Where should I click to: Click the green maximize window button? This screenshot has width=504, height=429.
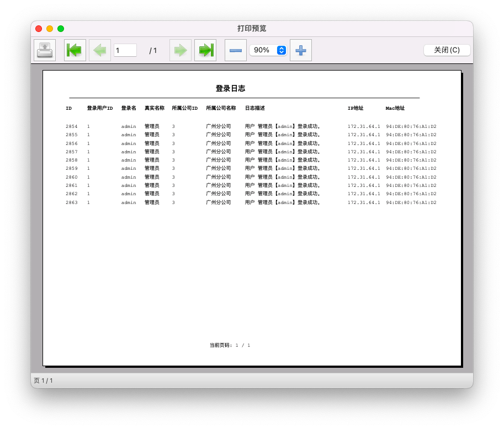point(60,29)
